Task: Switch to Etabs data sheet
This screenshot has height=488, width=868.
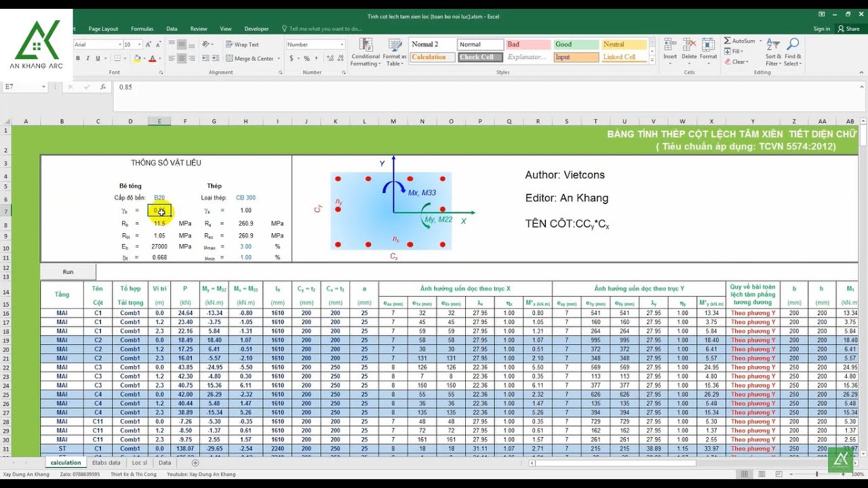Action: click(106, 463)
